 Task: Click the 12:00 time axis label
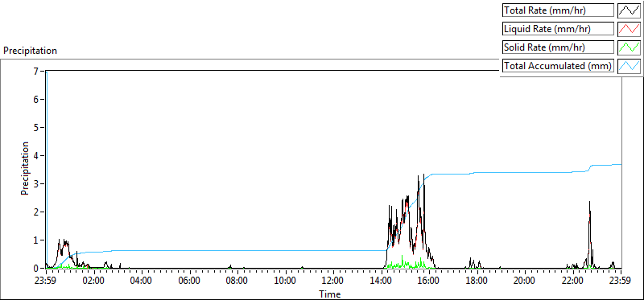[333, 282]
